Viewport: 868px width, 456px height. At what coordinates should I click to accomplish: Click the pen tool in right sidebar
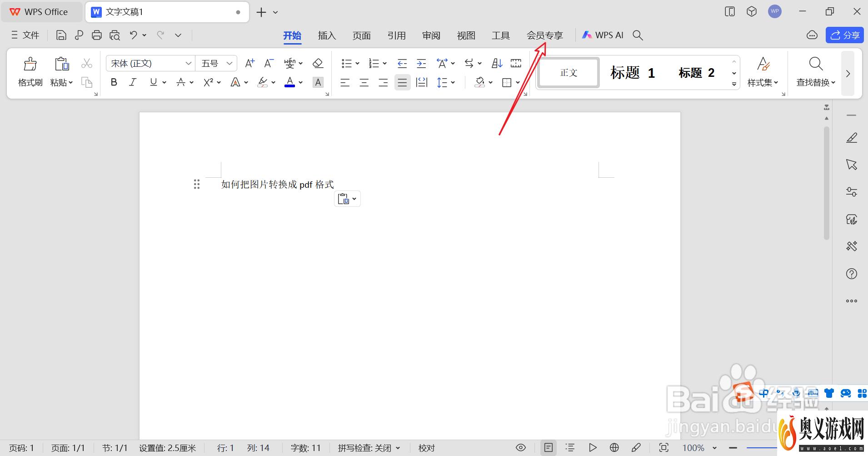(x=852, y=137)
